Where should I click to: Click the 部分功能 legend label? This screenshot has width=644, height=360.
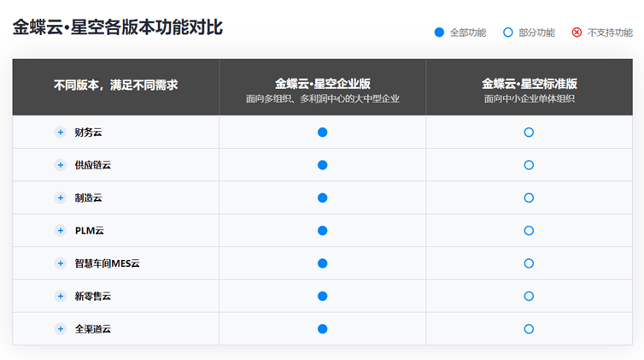pos(536,32)
